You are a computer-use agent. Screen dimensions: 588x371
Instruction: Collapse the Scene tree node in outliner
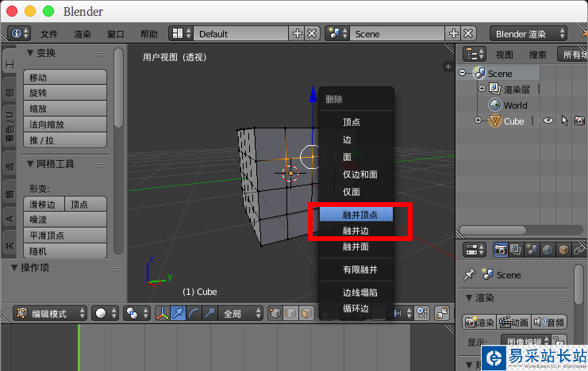point(463,73)
